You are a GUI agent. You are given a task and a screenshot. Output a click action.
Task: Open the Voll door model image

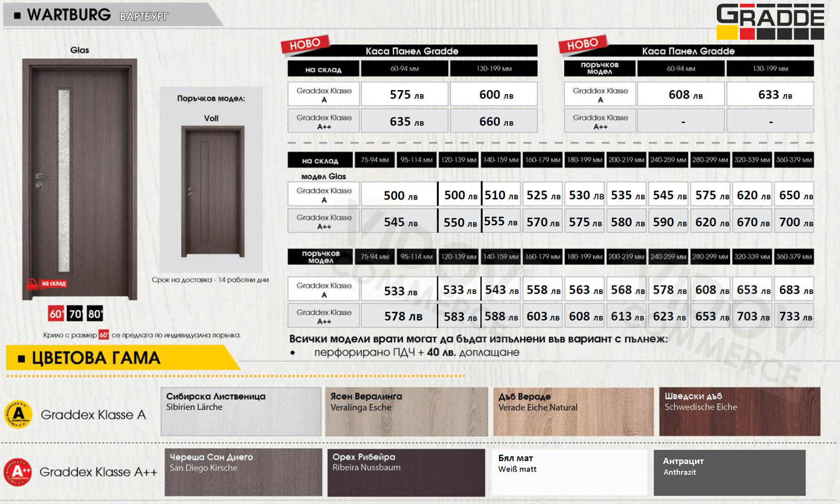pyautogui.click(x=213, y=191)
